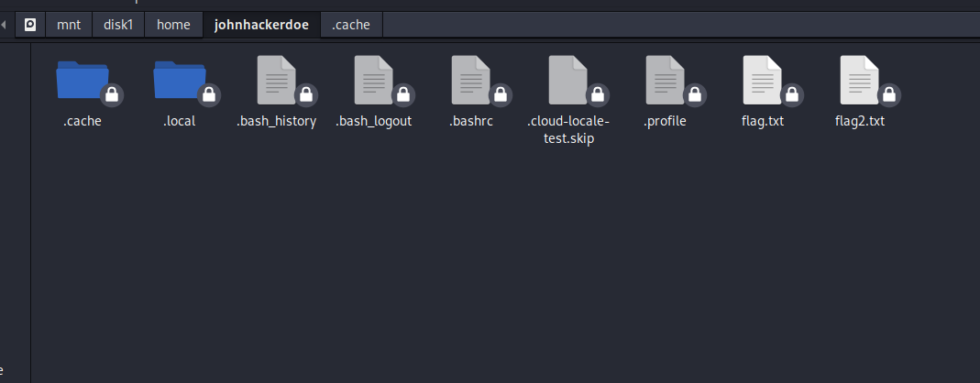The image size is (980, 383).
Task: Click the root disk icon in path bar
Action: tap(30, 25)
